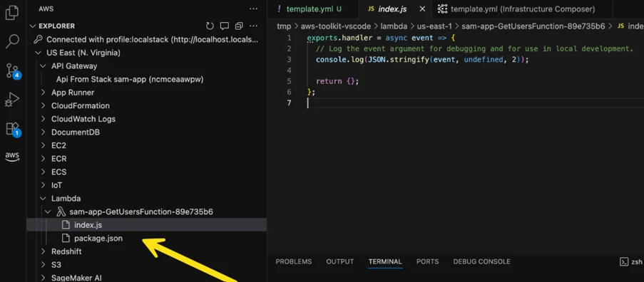Screen dimensions: 644x282
Task: Click the lambda function icon for sam-app-GetUsersFunction
Action: (61, 212)
